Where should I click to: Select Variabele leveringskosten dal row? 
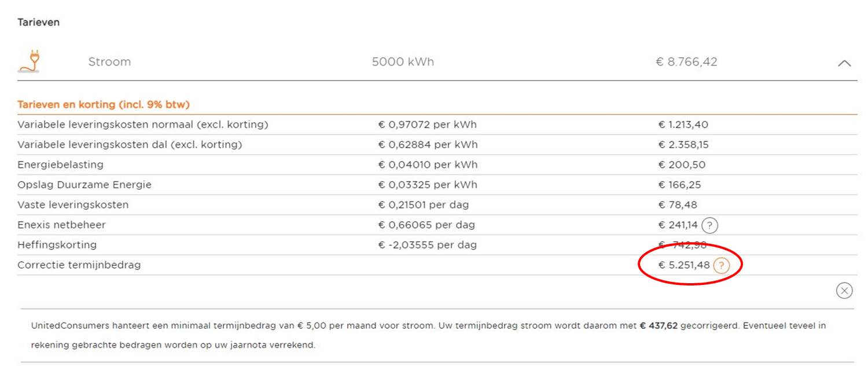(437, 145)
